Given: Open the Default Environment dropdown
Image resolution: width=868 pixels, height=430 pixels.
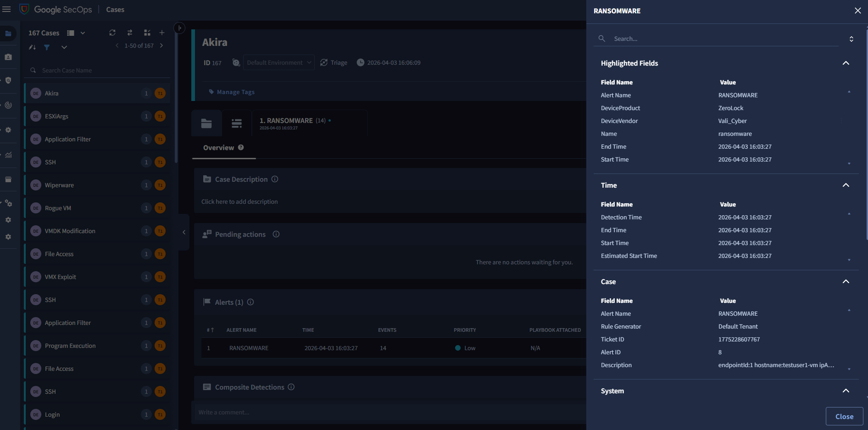Looking at the screenshot, I should tap(278, 62).
